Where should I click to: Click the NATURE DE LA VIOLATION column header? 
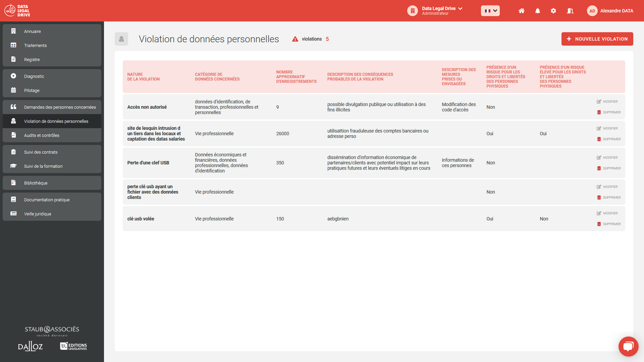(144, 77)
